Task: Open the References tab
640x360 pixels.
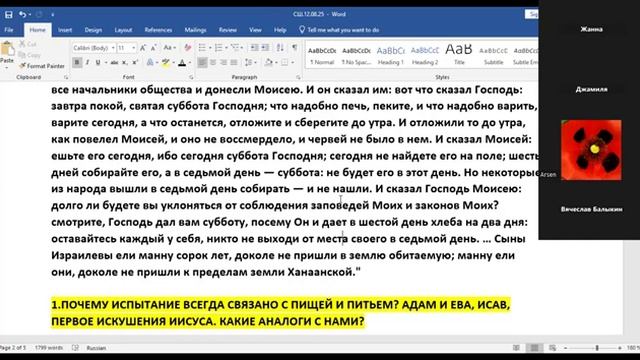Action: point(158,30)
